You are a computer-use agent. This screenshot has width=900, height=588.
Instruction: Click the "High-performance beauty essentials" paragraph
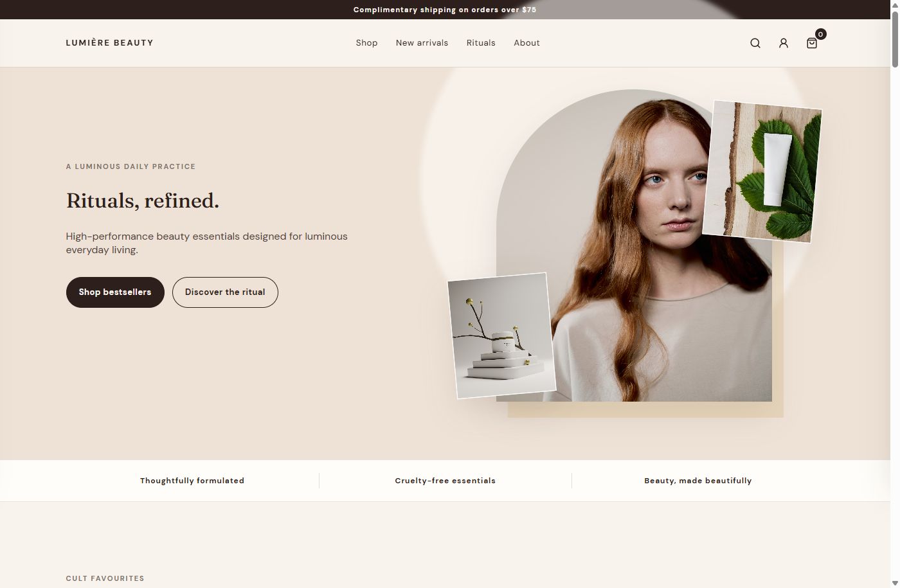pos(206,243)
